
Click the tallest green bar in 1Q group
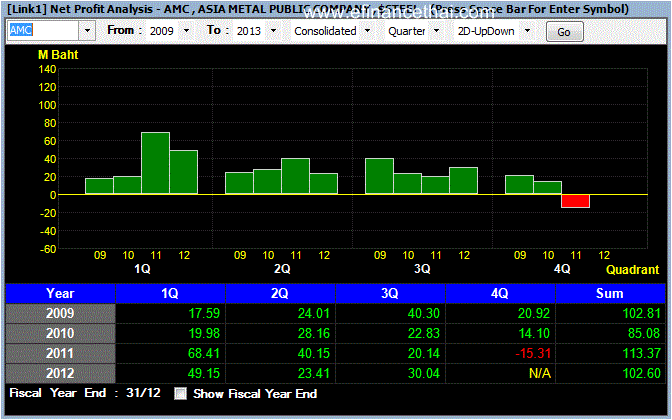pyautogui.click(x=156, y=163)
